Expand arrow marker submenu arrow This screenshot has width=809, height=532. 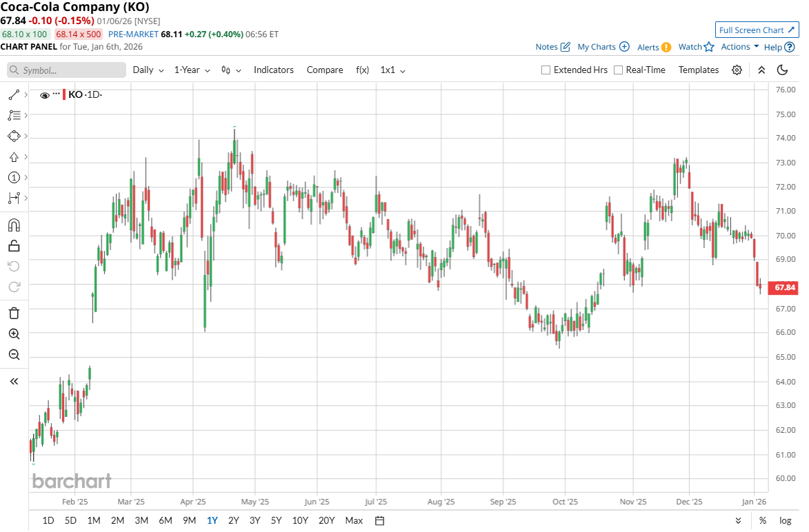26,156
